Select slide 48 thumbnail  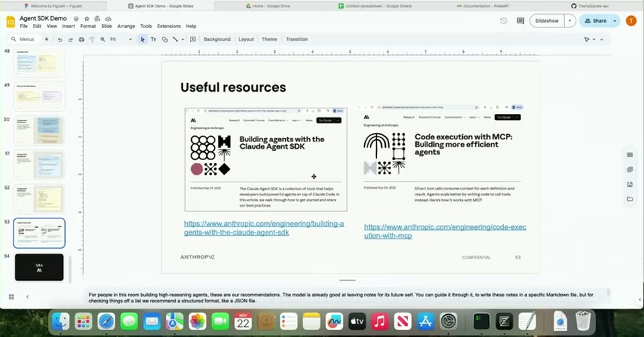click(40, 63)
